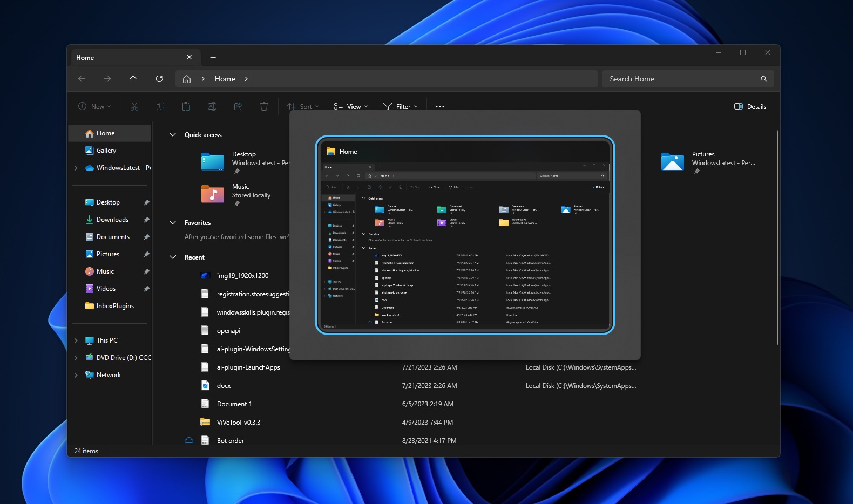The width and height of the screenshot is (853, 504).
Task: Add a new tab with plus button
Action: [213, 57]
